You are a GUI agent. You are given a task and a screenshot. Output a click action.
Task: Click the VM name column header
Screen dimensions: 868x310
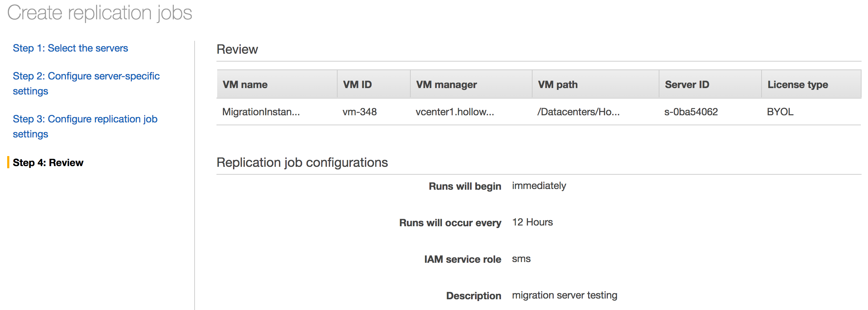[x=245, y=84]
